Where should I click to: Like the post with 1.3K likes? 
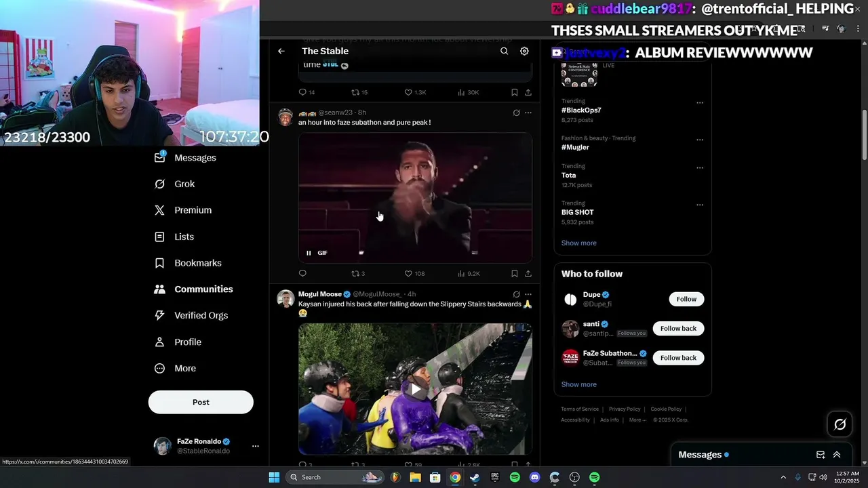click(x=414, y=92)
